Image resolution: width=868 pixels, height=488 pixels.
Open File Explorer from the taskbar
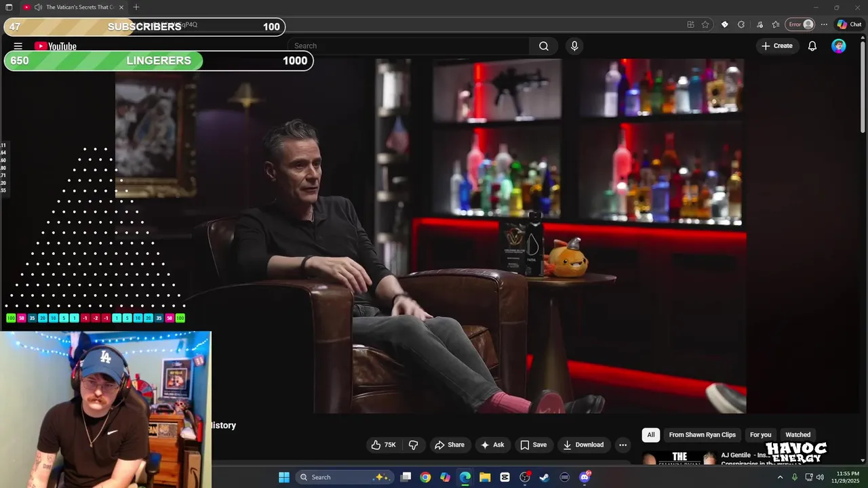pos(485,477)
